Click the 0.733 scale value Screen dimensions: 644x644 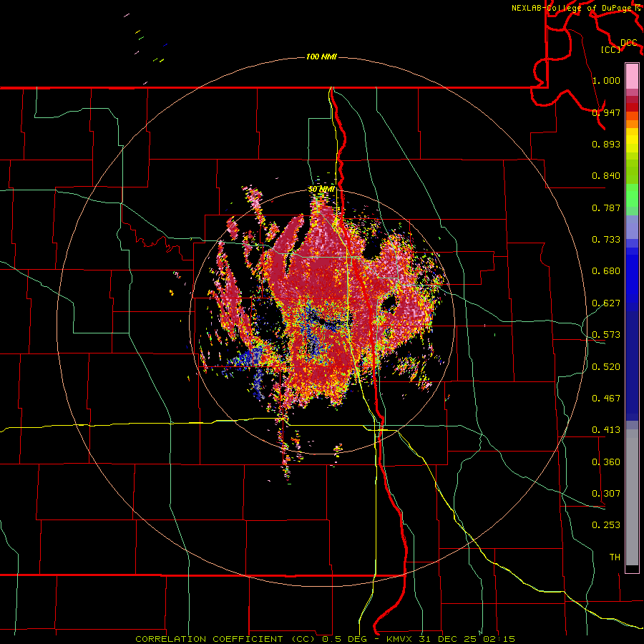coord(606,240)
